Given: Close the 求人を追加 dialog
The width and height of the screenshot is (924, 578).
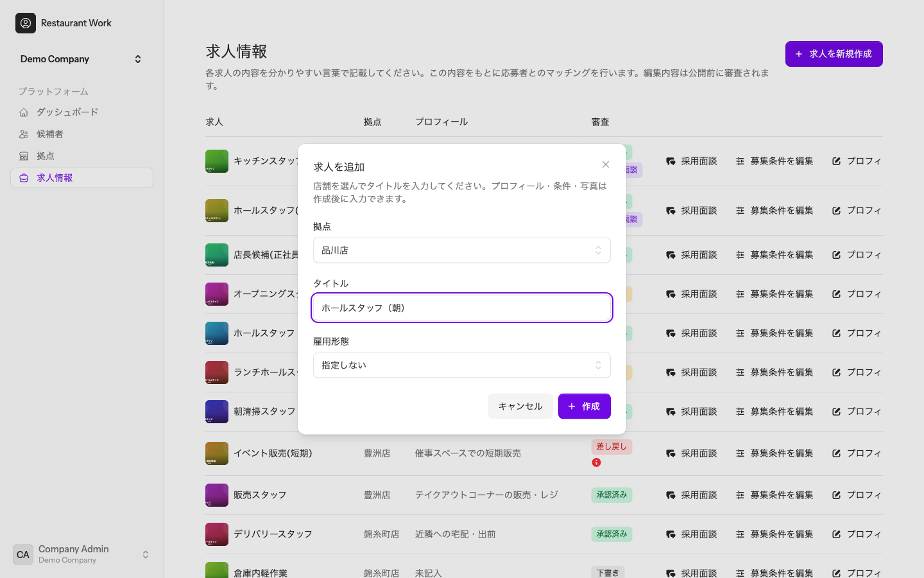Looking at the screenshot, I should 605,164.
